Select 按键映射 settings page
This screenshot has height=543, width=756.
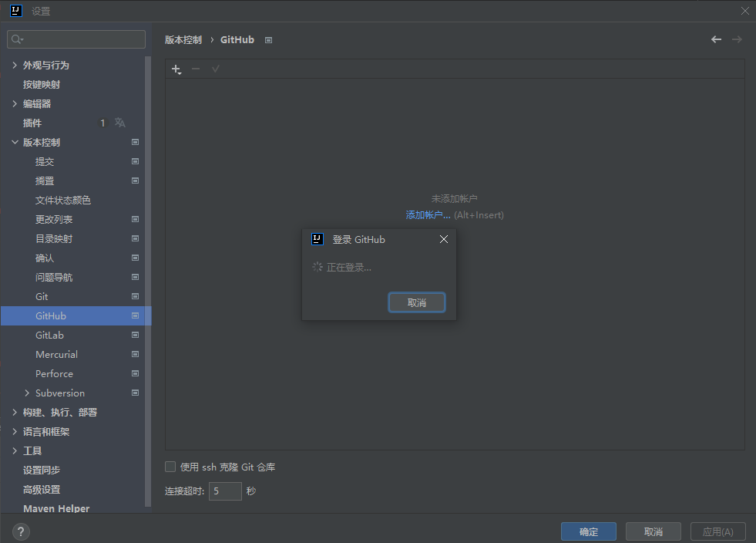click(x=42, y=85)
